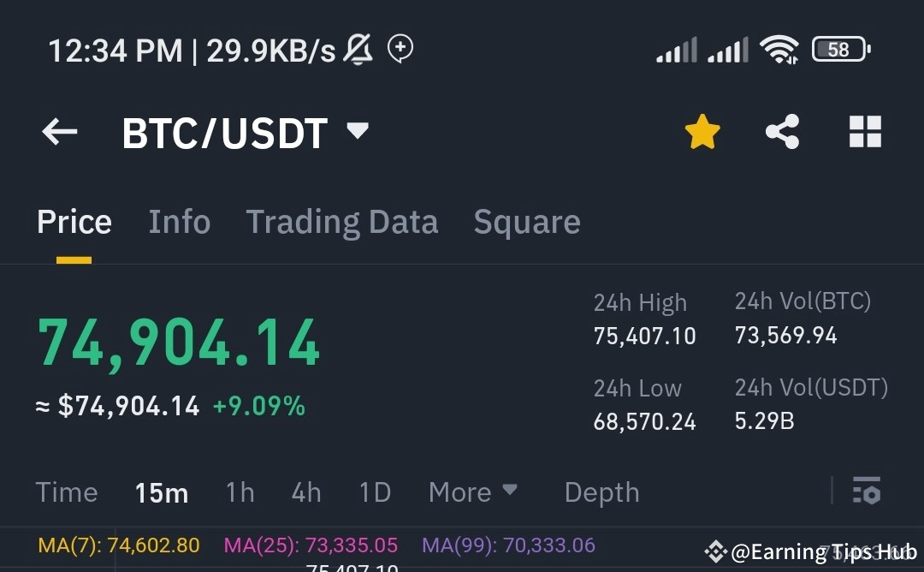Image resolution: width=924 pixels, height=572 pixels.
Task: Tap the chat bubble icon in status bar
Action: click(399, 50)
